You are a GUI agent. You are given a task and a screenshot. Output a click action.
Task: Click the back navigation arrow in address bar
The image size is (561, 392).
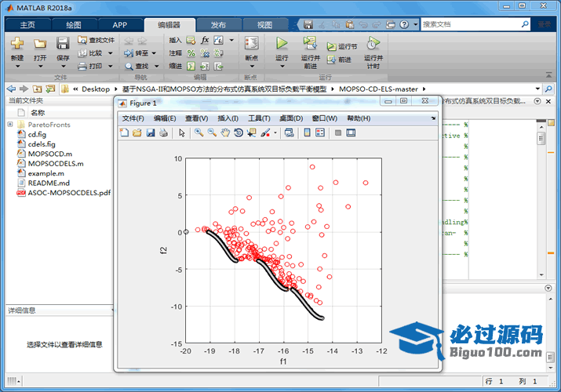[x=12, y=89]
